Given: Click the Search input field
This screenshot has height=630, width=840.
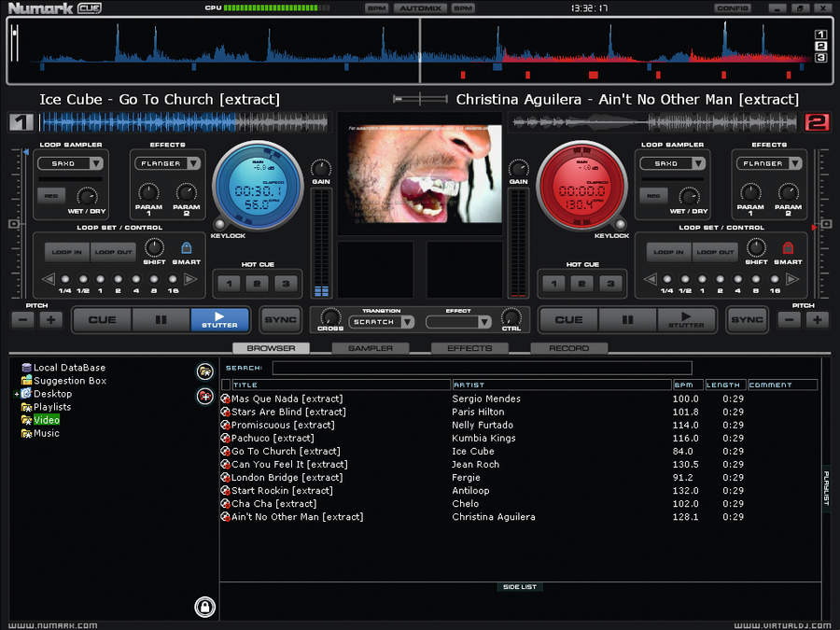Looking at the screenshot, I should click(482, 368).
